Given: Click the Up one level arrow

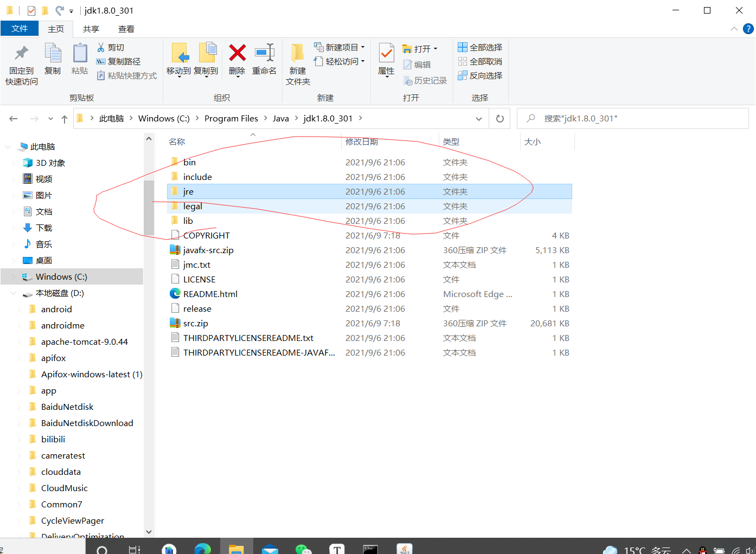Looking at the screenshot, I should point(65,119).
